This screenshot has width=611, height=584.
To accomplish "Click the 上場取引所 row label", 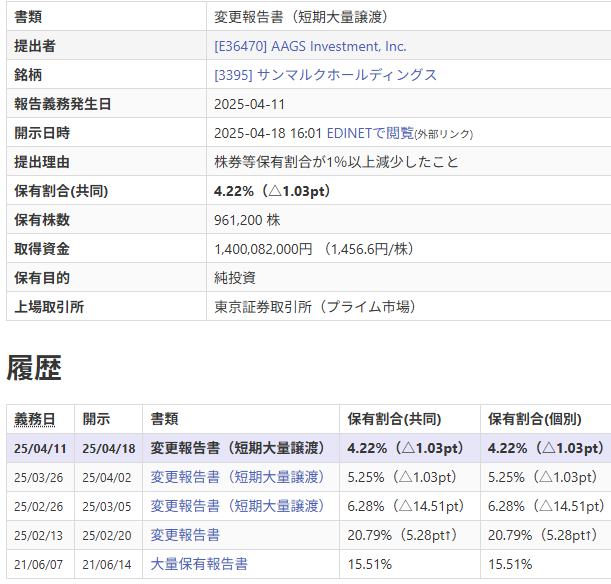I will click(49, 307).
